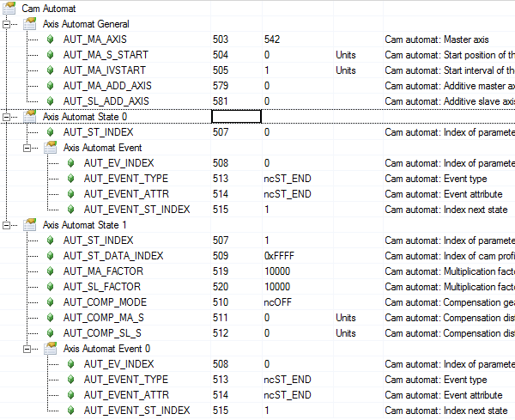Click the empty ID field of State 0
This screenshot has width=515, height=420.
pos(236,116)
